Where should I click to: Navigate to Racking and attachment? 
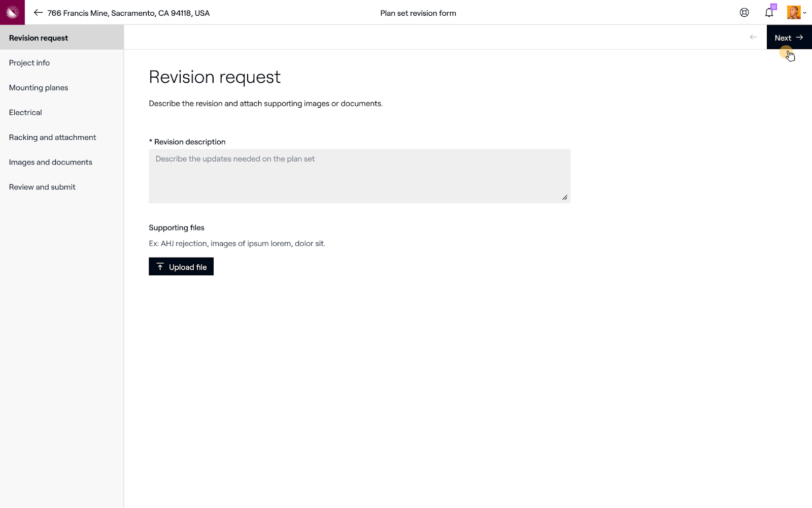coord(52,138)
